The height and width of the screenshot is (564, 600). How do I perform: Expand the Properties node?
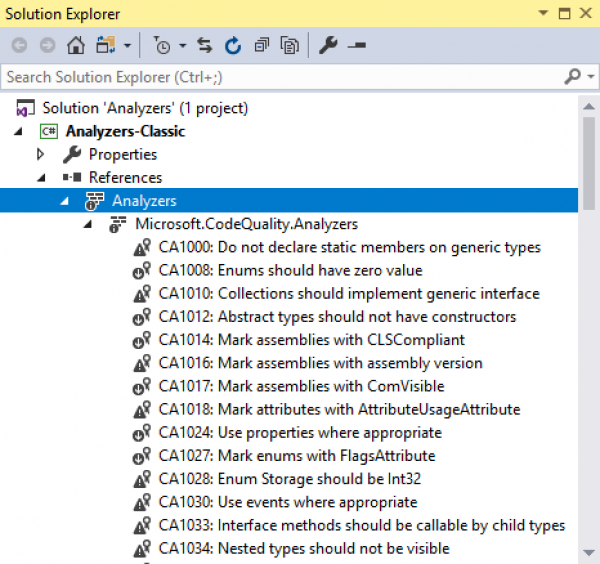pos(40,154)
